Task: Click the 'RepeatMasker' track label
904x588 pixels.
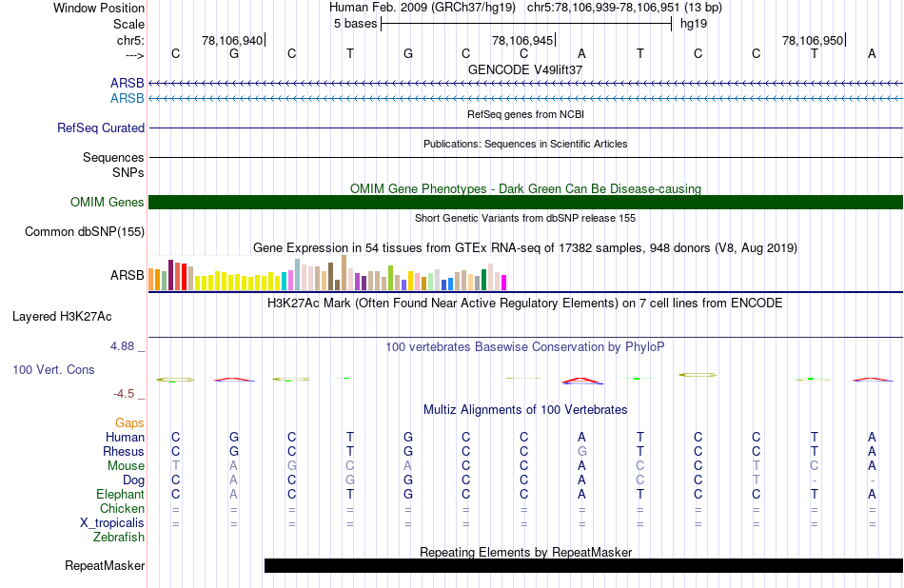Action: [105, 566]
